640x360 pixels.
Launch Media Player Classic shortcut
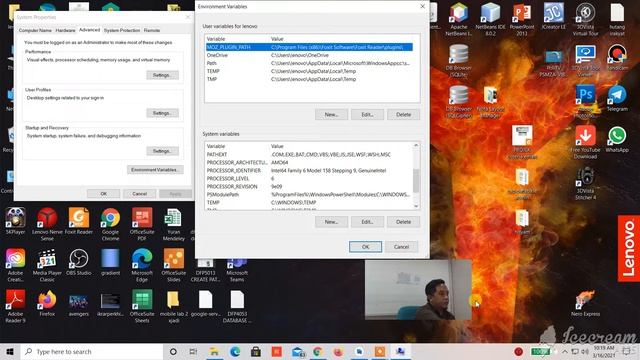point(47,265)
